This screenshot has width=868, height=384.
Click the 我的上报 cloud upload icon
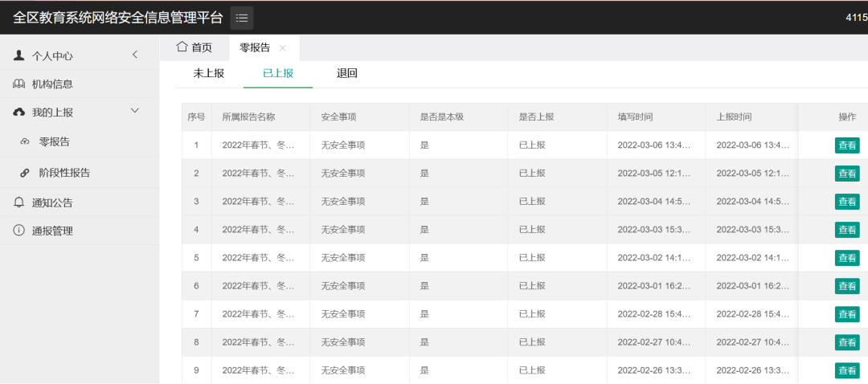click(19, 112)
